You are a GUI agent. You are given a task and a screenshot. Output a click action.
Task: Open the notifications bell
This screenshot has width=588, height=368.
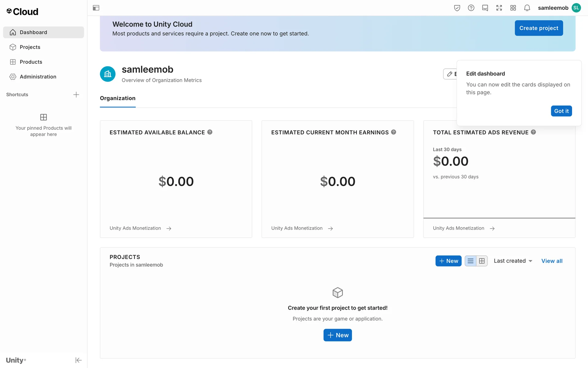[527, 8]
